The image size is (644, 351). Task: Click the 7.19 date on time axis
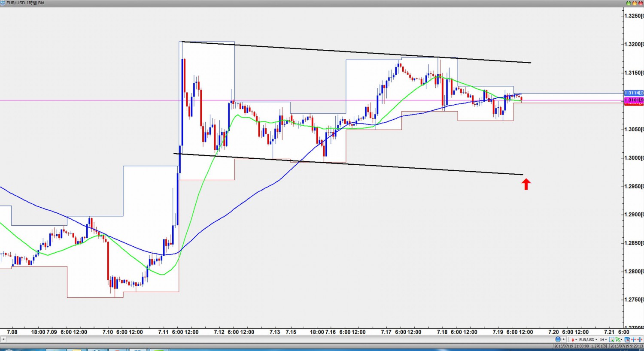click(x=498, y=332)
